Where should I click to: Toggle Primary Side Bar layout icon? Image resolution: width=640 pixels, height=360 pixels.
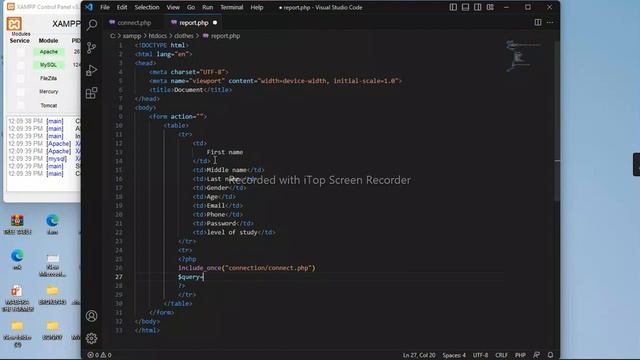tap(453, 7)
